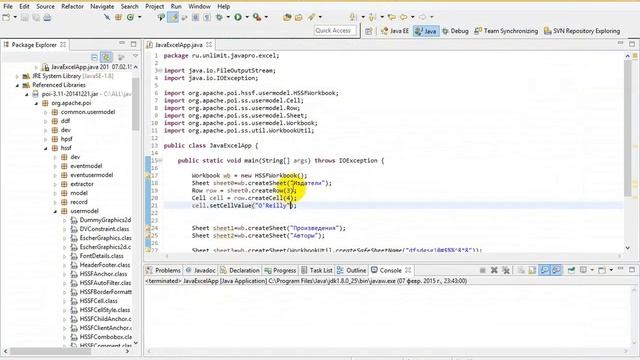This screenshot has height=360, width=640.
Task: Open the Window menu
Action: coord(199,7)
